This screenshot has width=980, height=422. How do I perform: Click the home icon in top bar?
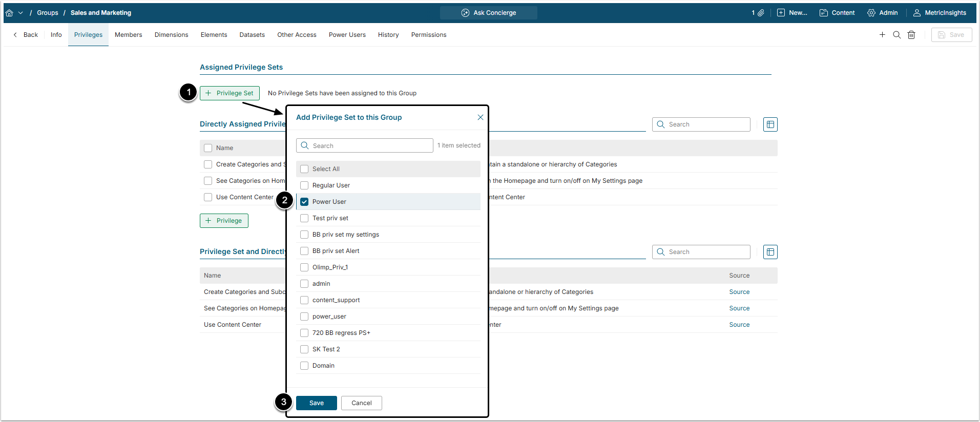(9, 13)
